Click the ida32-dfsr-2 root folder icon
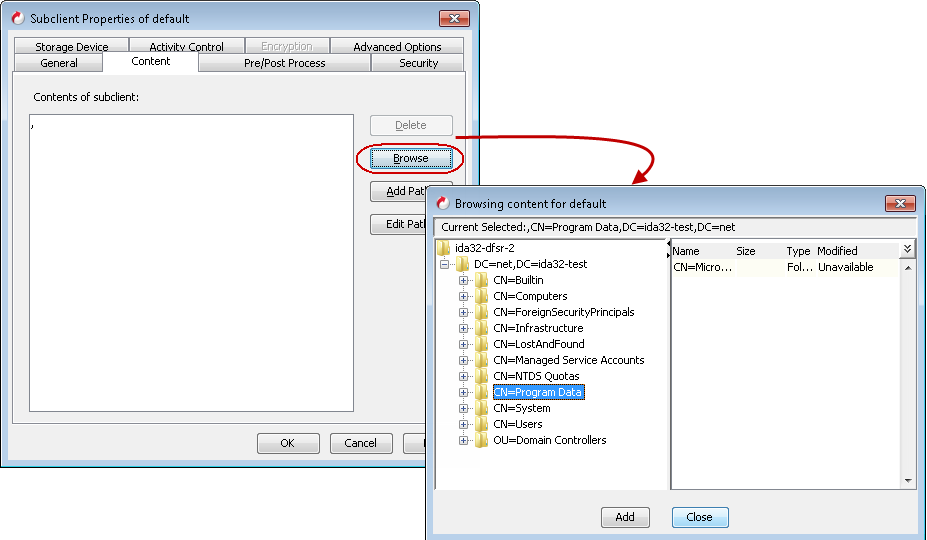Screen dimensions: 927x540 click(444, 248)
